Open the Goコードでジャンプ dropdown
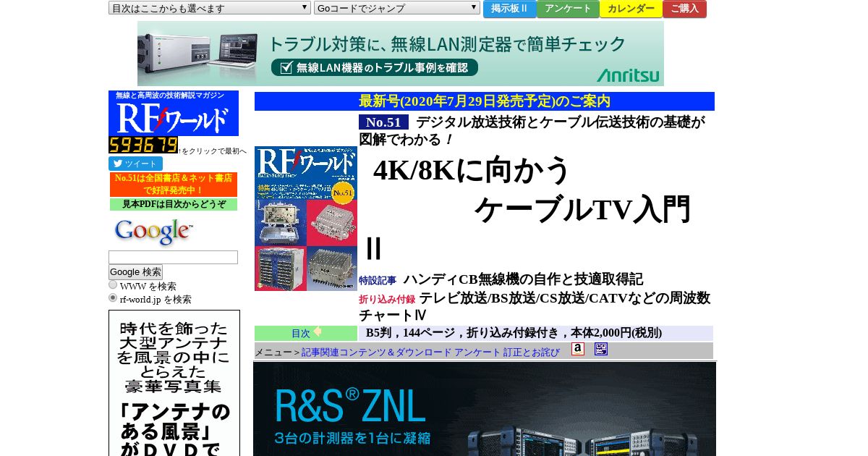This screenshot has height=456, width=868. (397, 8)
